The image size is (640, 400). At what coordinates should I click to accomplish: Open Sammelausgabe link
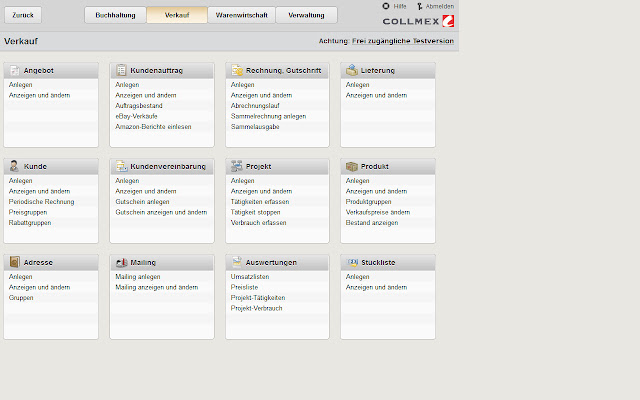point(255,127)
